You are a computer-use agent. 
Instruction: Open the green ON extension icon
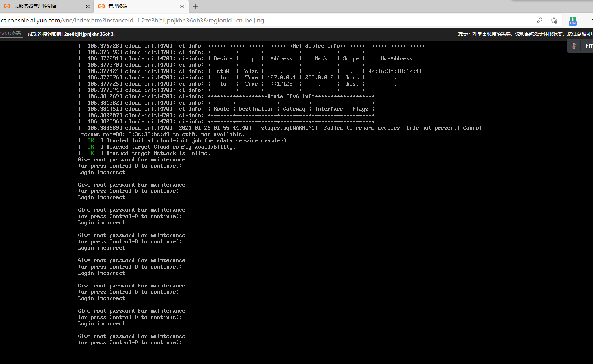(573, 21)
